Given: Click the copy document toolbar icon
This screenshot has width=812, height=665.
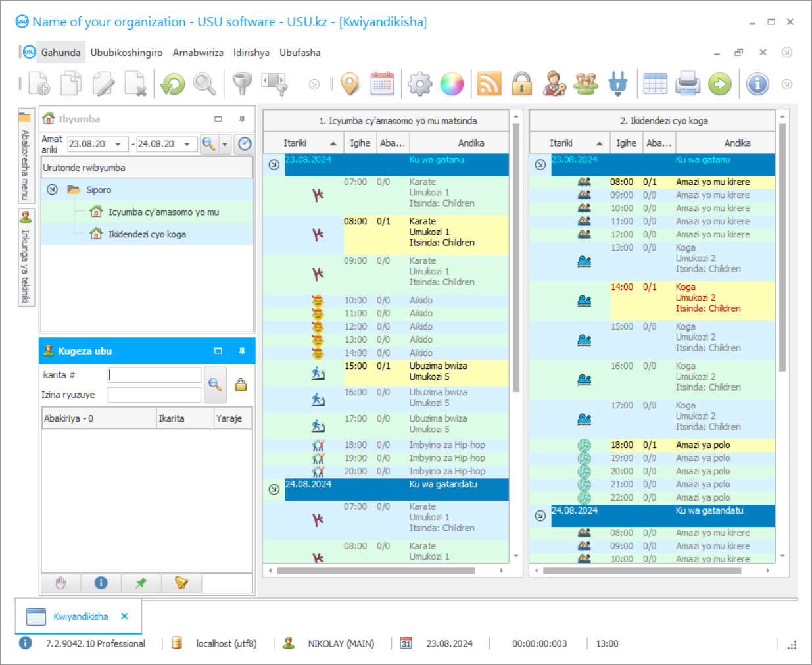Looking at the screenshot, I should point(71,84).
